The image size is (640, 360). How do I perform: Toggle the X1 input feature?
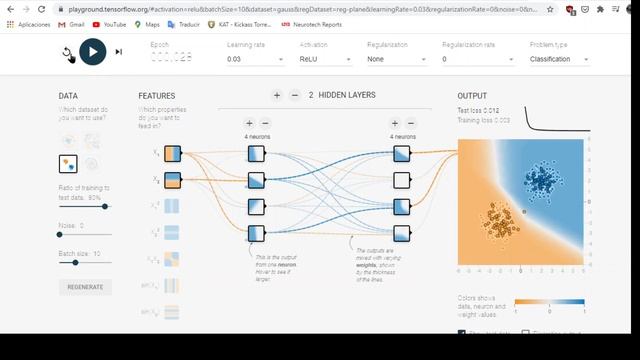[x=173, y=154]
